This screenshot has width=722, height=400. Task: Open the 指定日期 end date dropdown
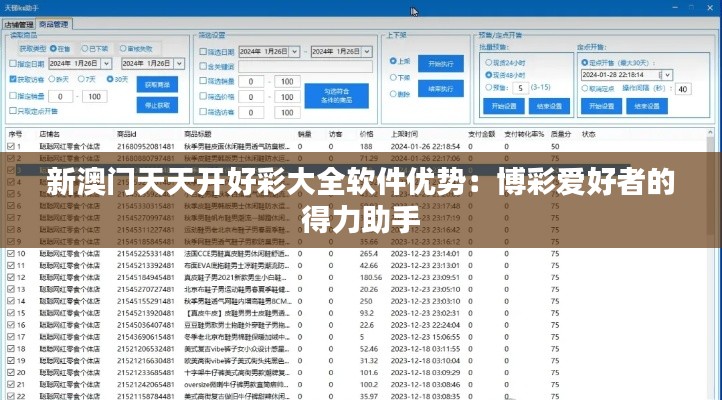click(179, 64)
